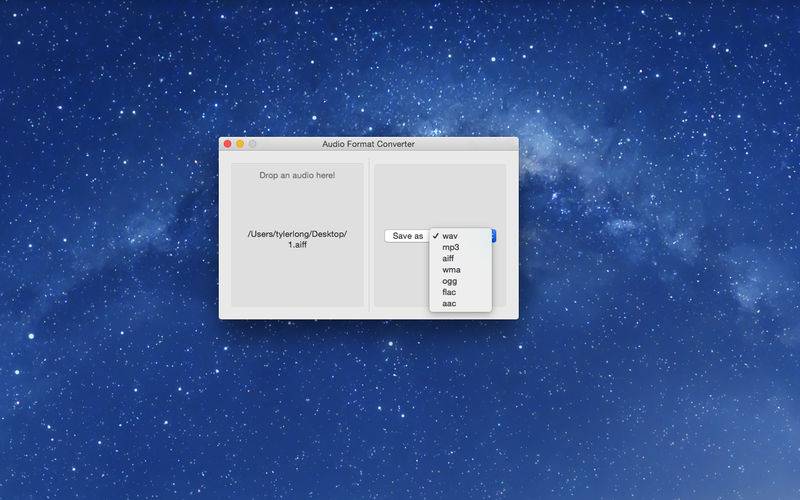Screen dimensions: 800x500
Task: Select wma in the format menu
Action: (461, 269)
